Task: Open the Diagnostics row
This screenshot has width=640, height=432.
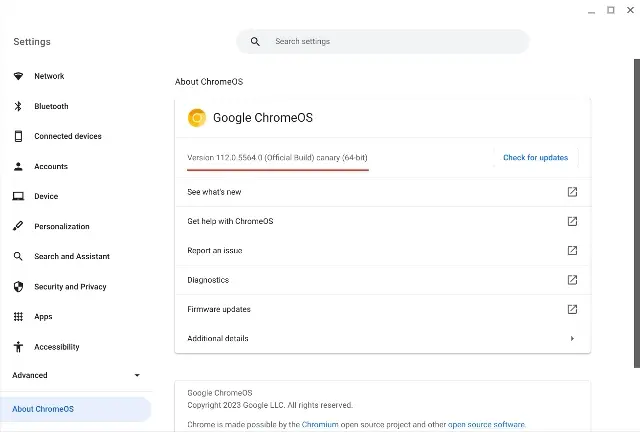Action: (382, 280)
